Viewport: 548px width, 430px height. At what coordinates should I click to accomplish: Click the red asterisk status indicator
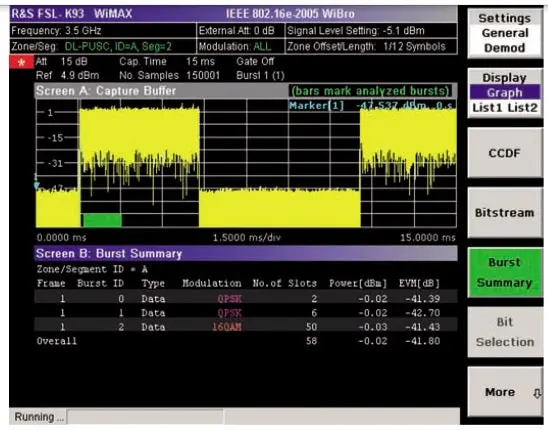22,62
